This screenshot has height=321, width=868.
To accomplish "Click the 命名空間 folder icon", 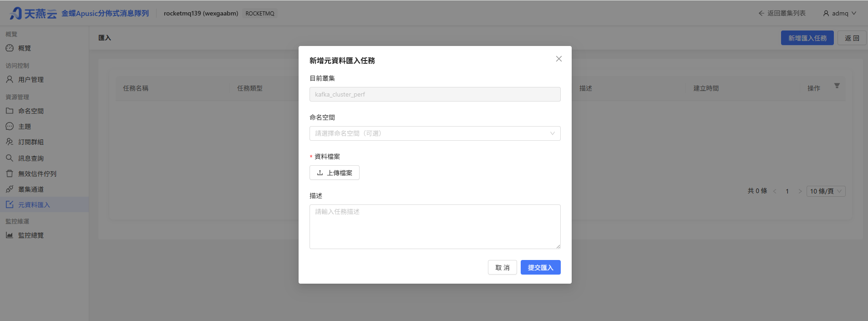I will click(10, 111).
